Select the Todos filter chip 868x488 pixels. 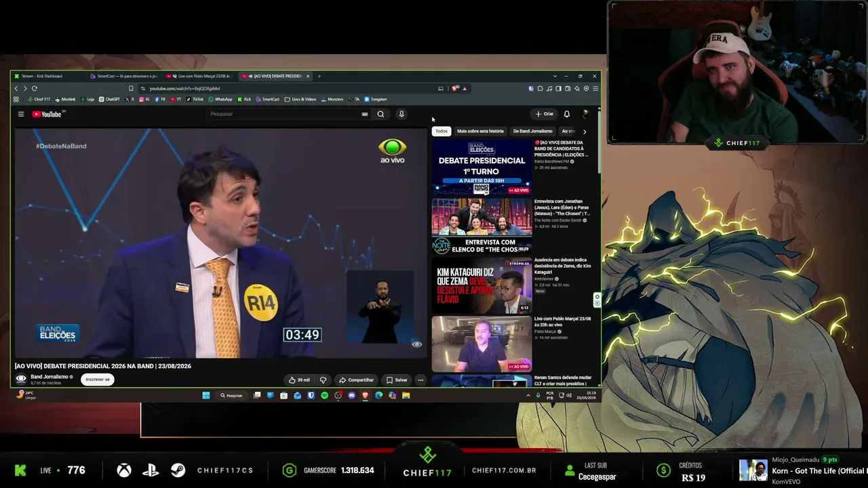coord(441,131)
